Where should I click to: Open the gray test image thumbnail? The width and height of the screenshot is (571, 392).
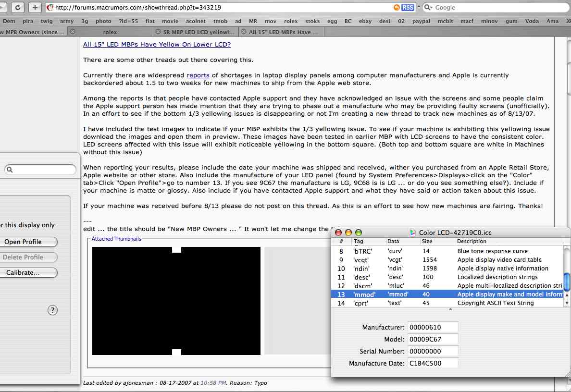(298, 301)
